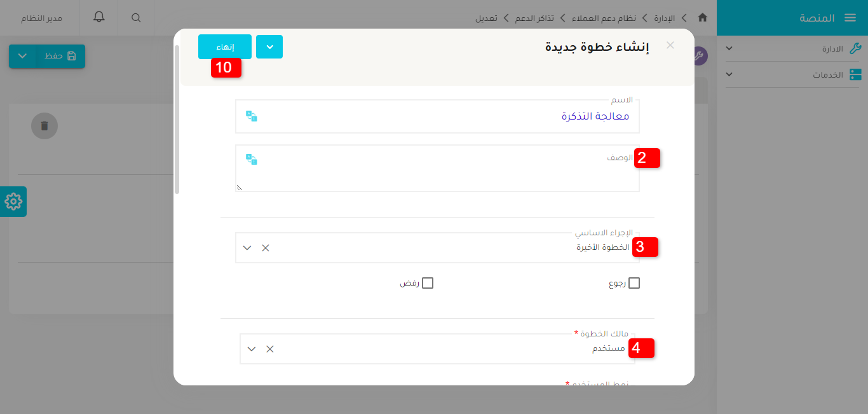Open the notifications bell
The image size is (868, 414).
[x=98, y=17]
